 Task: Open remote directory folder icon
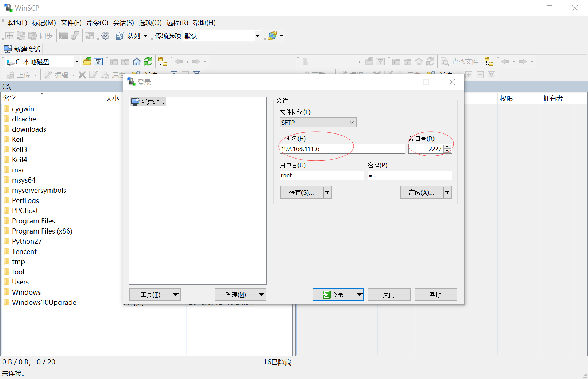click(369, 61)
